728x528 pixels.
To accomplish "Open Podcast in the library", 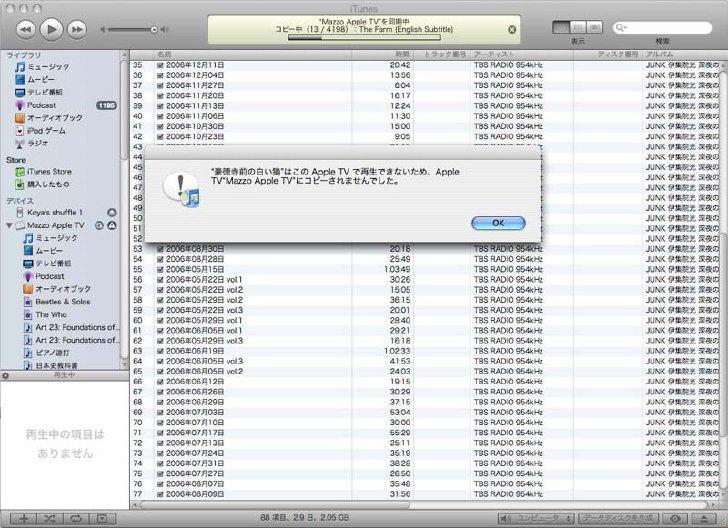I will coord(41,105).
